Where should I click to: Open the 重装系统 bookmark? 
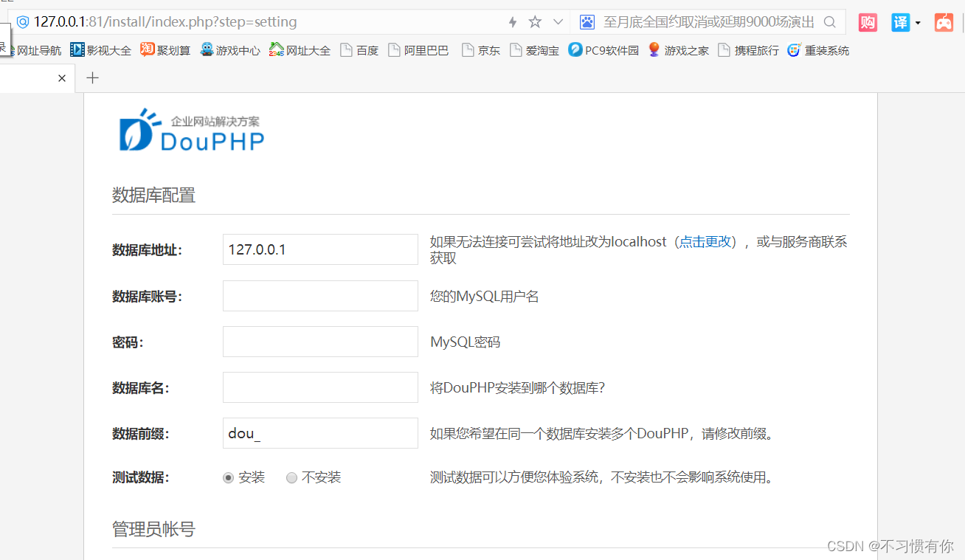[x=825, y=49]
